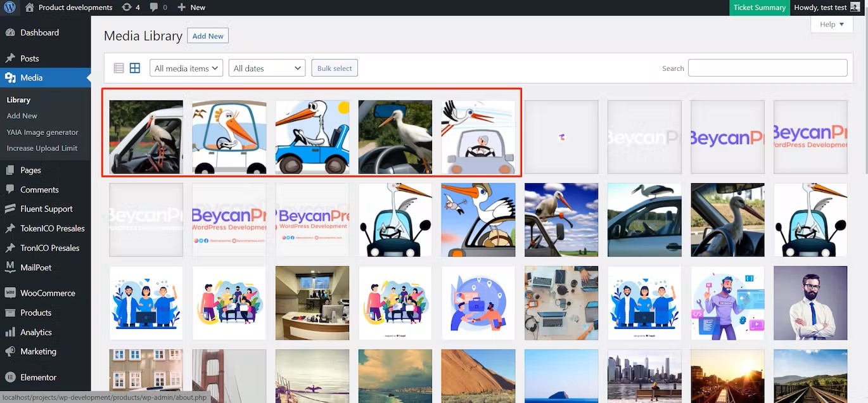Select the stork on a car under cloudy blue sky
The image size is (868, 403).
point(561,220)
